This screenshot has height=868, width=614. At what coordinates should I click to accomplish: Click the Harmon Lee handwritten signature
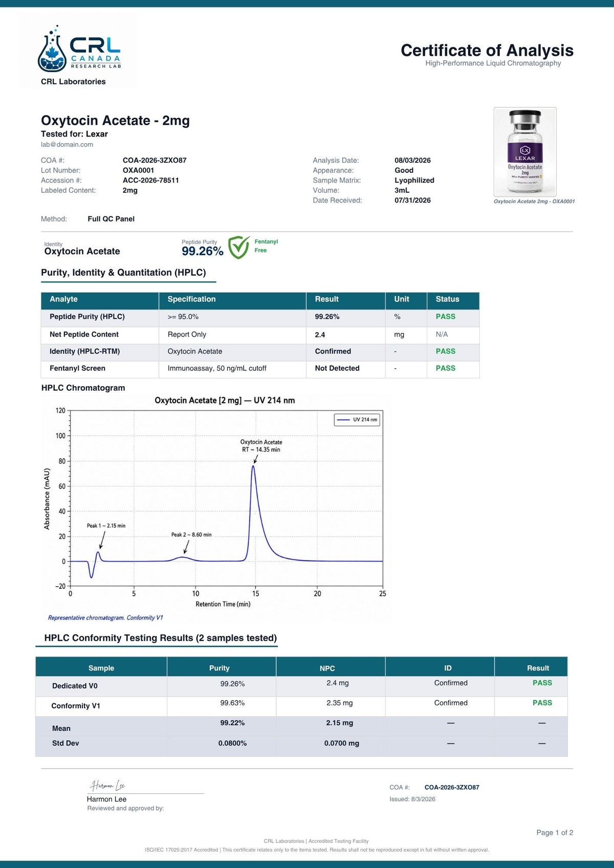click(107, 785)
